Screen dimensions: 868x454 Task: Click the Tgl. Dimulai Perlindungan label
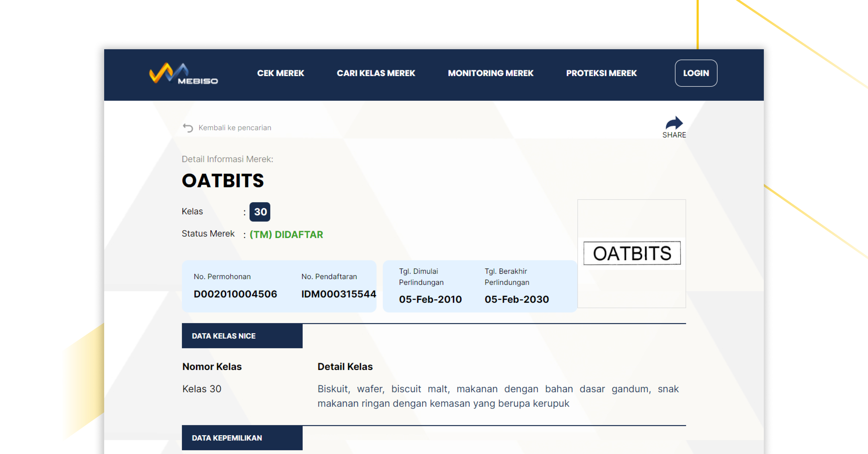point(421,277)
